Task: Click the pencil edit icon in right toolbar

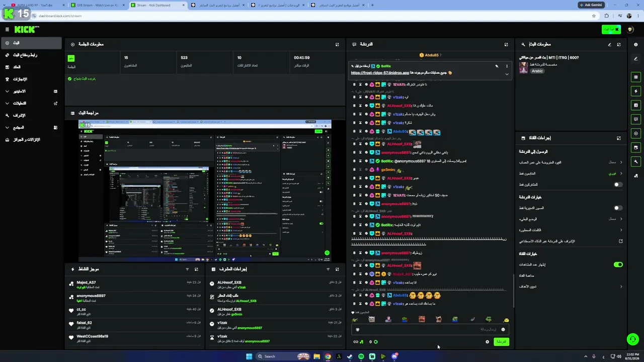Action: click(x=636, y=58)
